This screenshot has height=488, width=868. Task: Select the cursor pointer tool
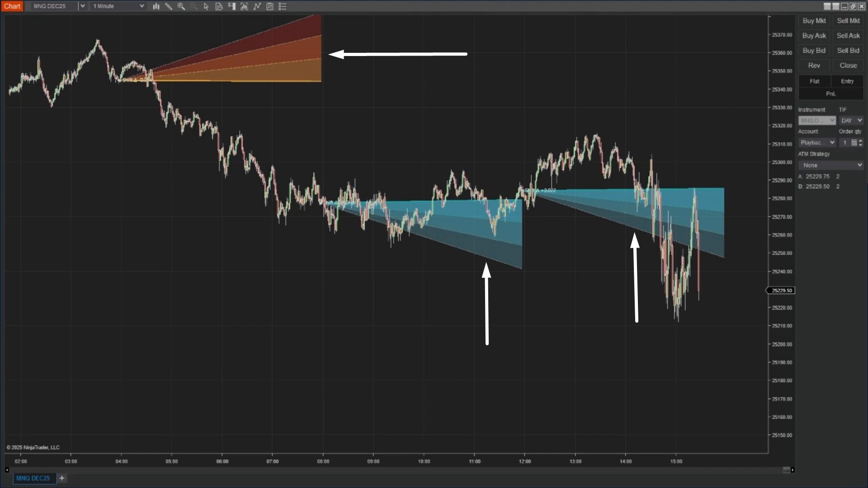(206, 6)
